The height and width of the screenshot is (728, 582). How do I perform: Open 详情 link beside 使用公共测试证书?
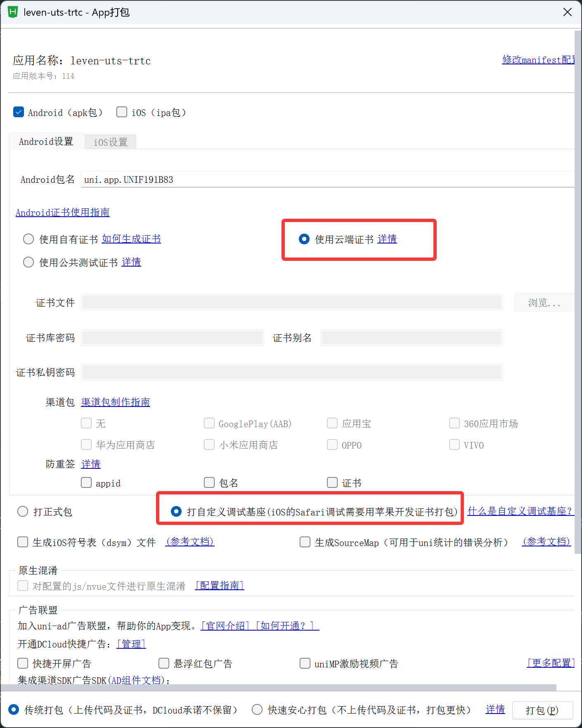[x=131, y=262]
